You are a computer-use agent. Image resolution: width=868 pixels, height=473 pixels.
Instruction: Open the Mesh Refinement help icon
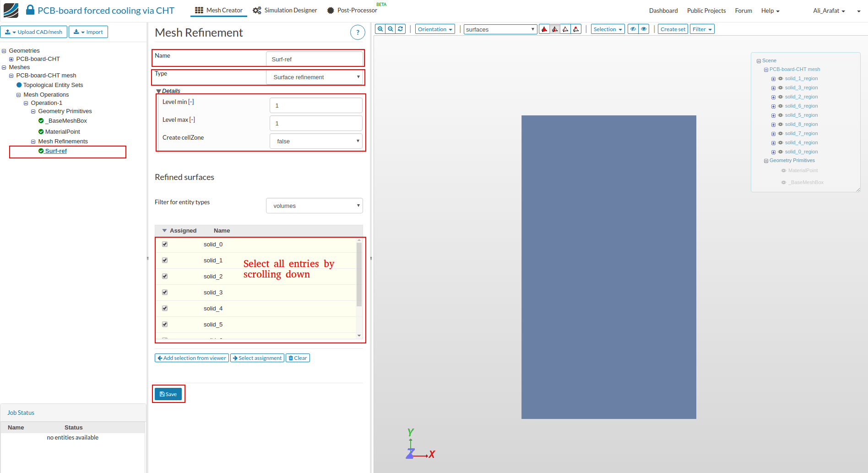coord(358,33)
